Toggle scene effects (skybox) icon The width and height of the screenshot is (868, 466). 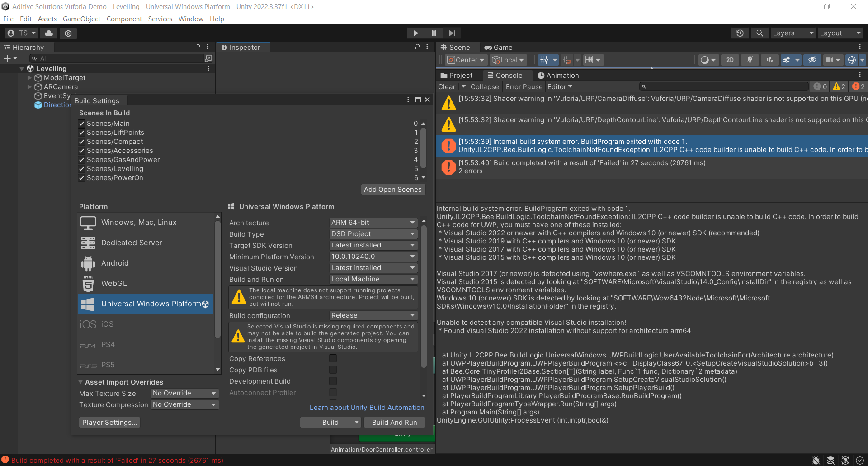tap(787, 60)
